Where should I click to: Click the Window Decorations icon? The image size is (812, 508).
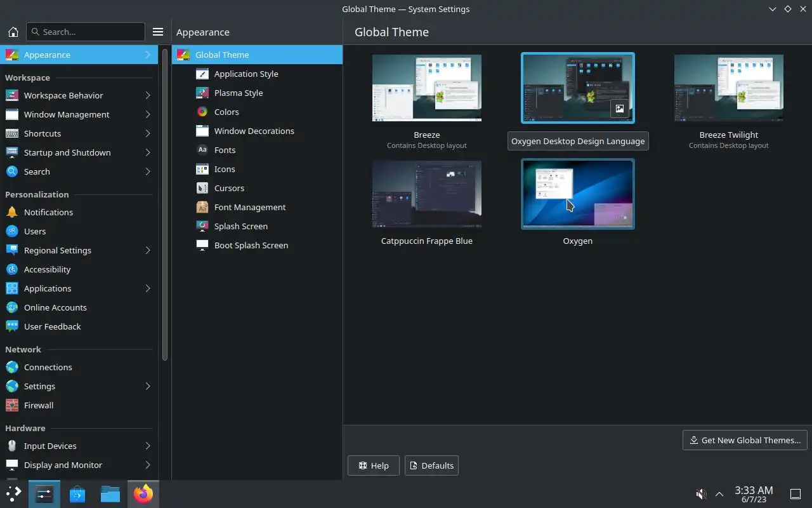coord(202,131)
